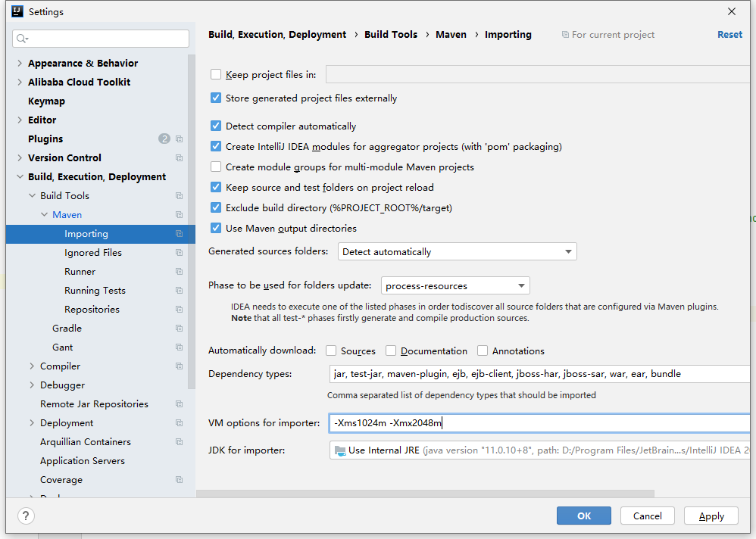This screenshot has height=539, width=756.
Task: Click the project-level icon beside Plugins
Action: 180,139
